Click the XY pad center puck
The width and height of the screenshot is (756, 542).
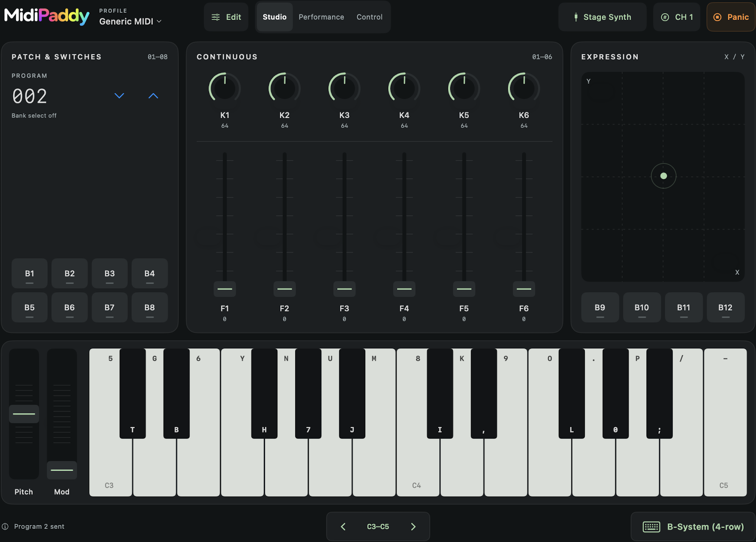tap(663, 176)
